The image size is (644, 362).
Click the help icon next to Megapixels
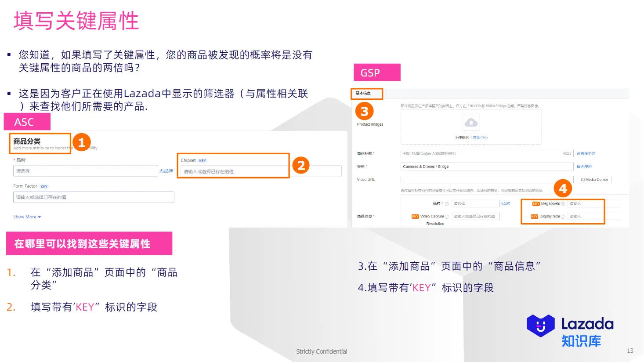click(x=563, y=203)
